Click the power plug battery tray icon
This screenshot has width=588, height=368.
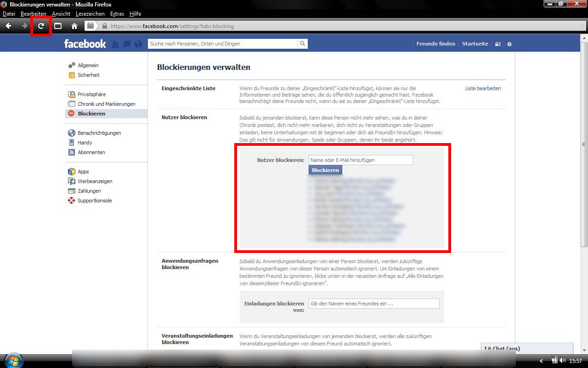(554, 361)
